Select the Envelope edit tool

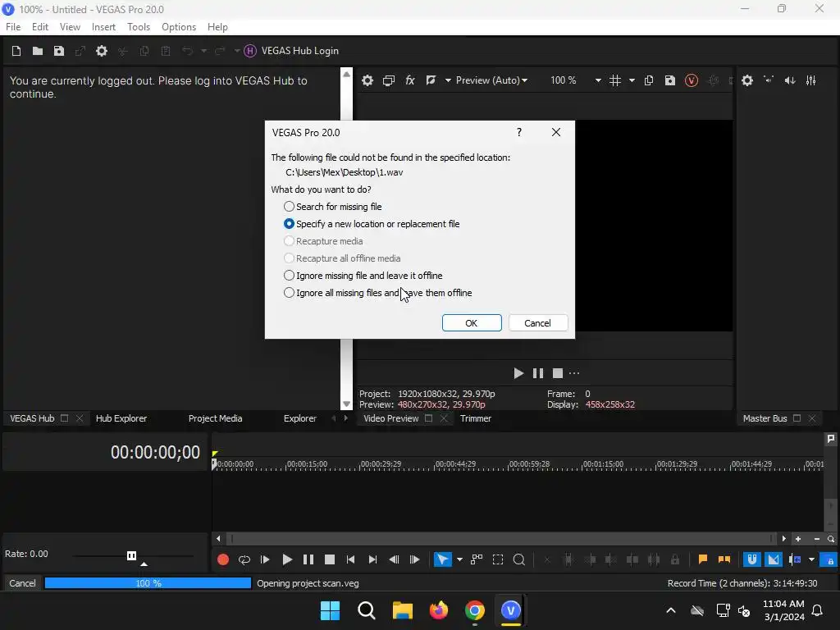477,559
